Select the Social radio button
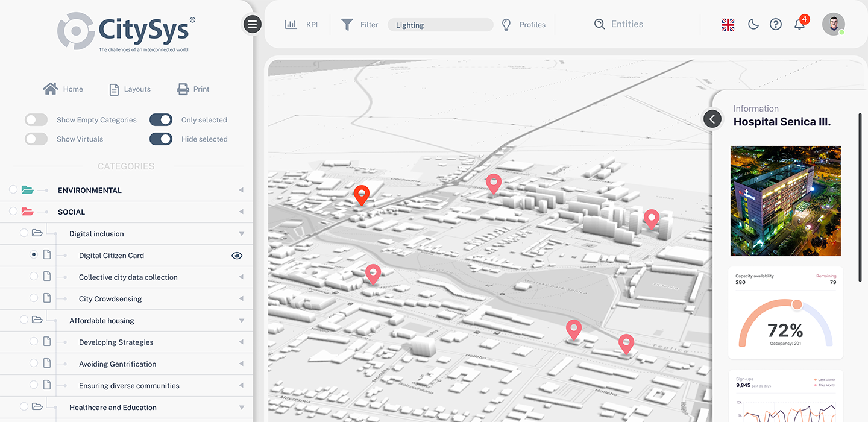Viewport: 868px width, 422px height. (13, 212)
